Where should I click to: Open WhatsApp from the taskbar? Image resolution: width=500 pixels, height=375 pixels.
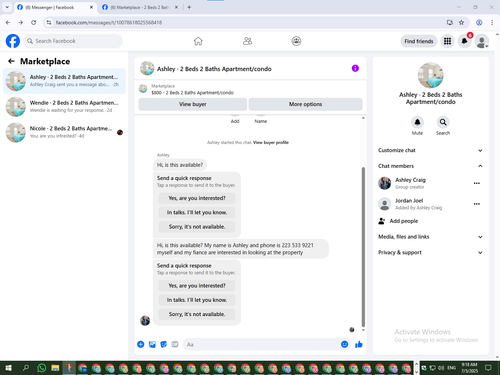[42, 368]
